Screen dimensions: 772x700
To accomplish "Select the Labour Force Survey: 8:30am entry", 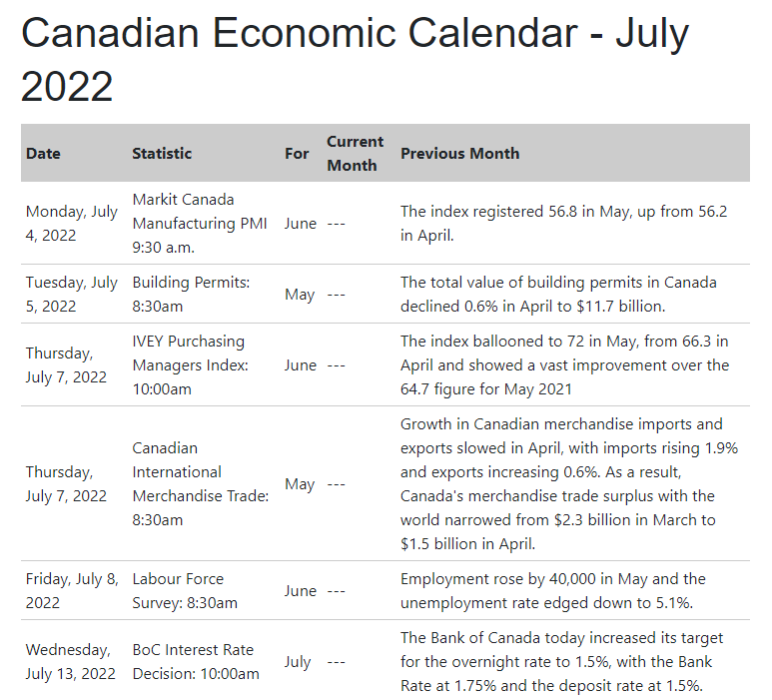I will 185,591.
